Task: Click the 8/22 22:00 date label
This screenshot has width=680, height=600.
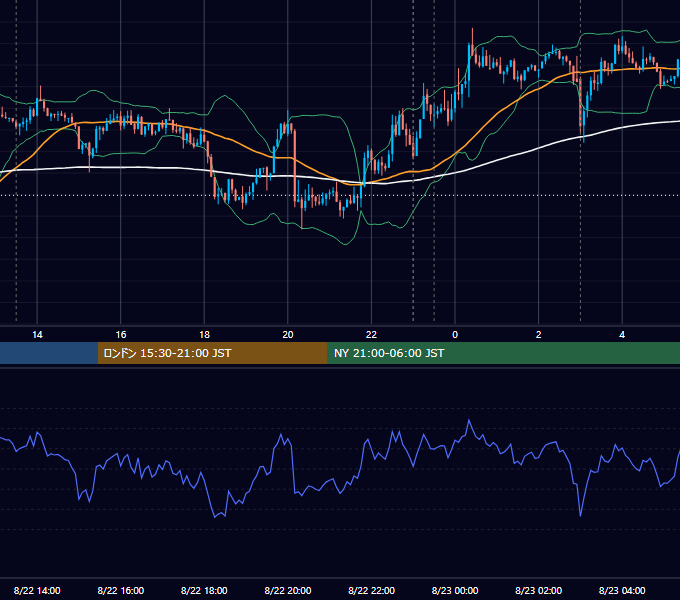Action: [372, 590]
